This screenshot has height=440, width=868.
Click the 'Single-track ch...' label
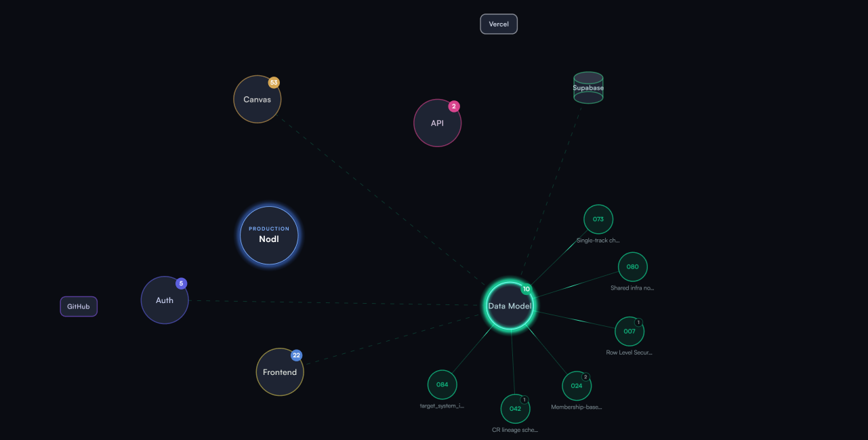(598, 240)
